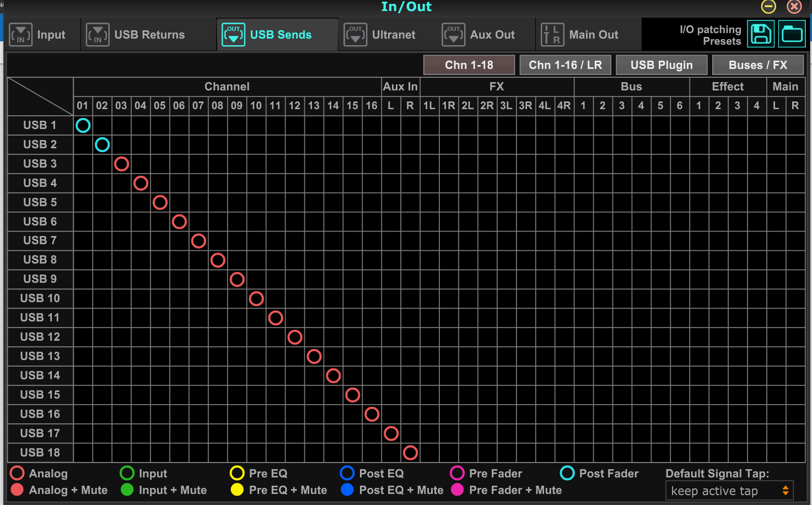Apply the Chn 1-18 routing preset
Viewport: 812px width, 505px height.
click(469, 65)
